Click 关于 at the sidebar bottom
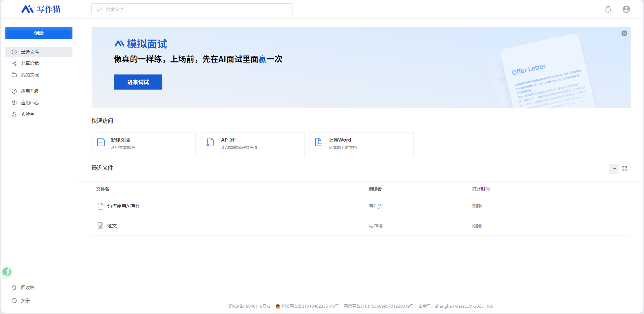The height and width of the screenshot is (314, 644). tap(25, 301)
